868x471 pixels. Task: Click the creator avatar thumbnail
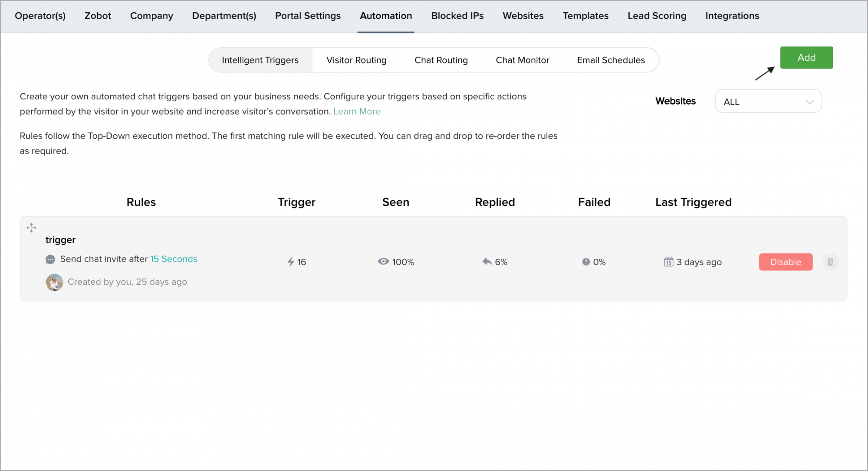[54, 282]
